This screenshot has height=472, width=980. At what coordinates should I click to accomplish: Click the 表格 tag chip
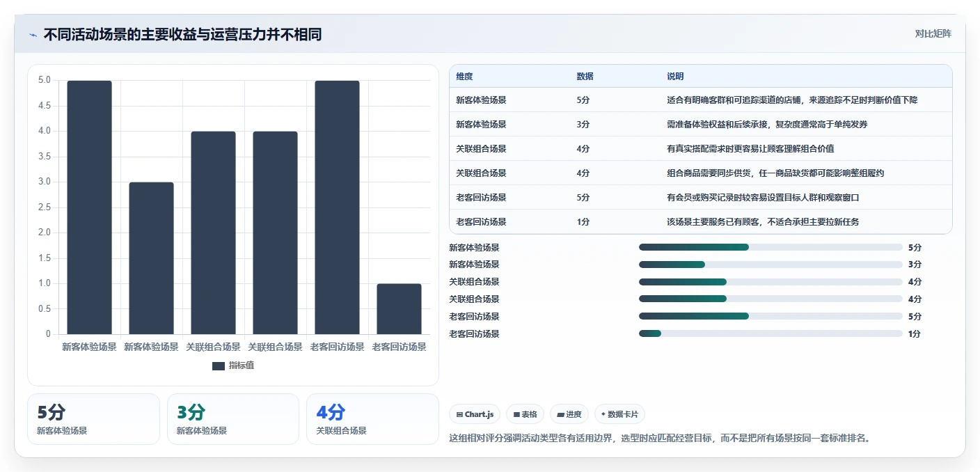coord(525,414)
